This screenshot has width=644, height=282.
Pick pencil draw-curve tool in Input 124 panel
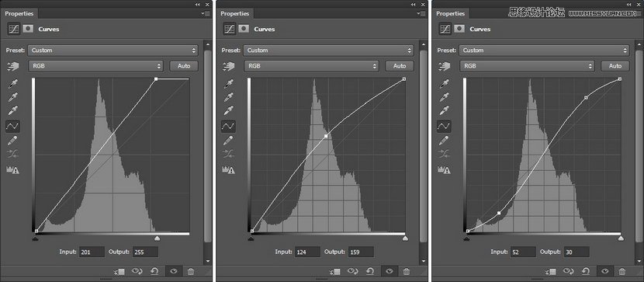pos(229,141)
